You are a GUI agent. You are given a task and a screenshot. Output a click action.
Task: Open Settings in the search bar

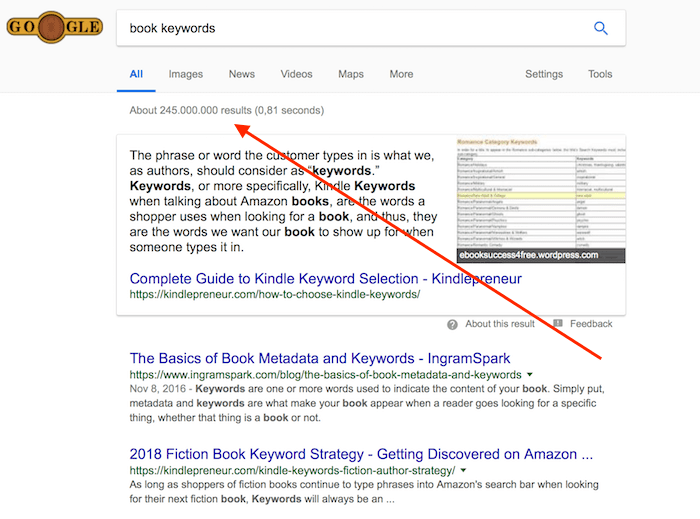click(x=544, y=74)
